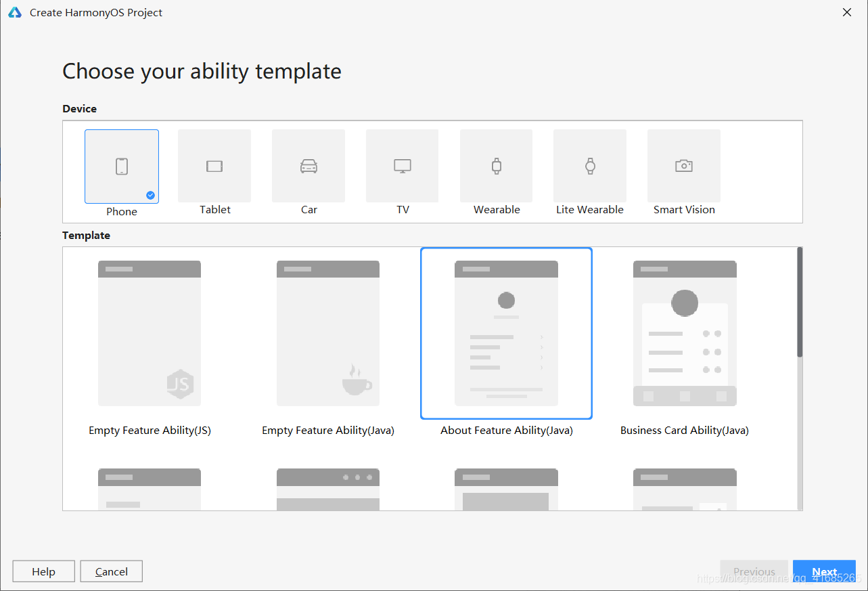Click the "TV" device label
Image resolution: width=868 pixels, height=591 pixels.
pyautogui.click(x=403, y=210)
